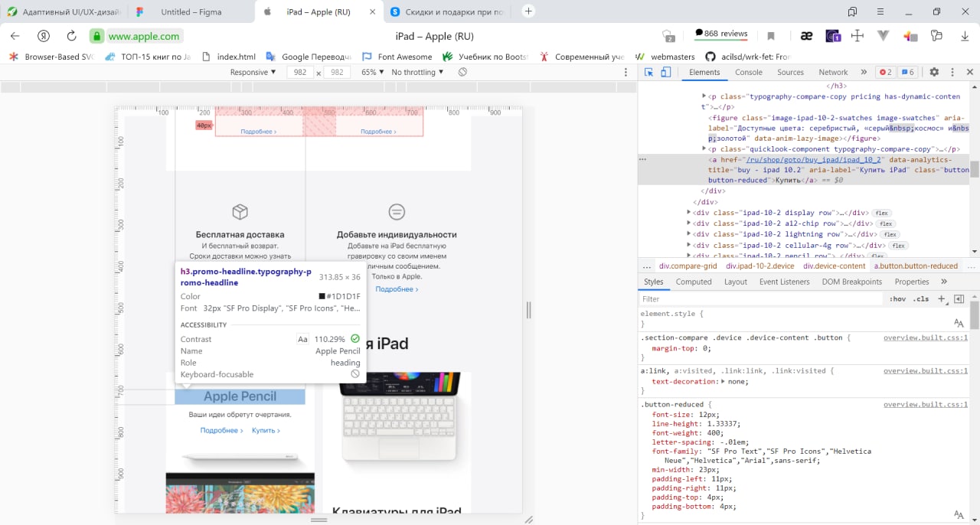This screenshot has height=525, width=980.
Task: Open the No throttling dropdown
Action: pyautogui.click(x=417, y=72)
